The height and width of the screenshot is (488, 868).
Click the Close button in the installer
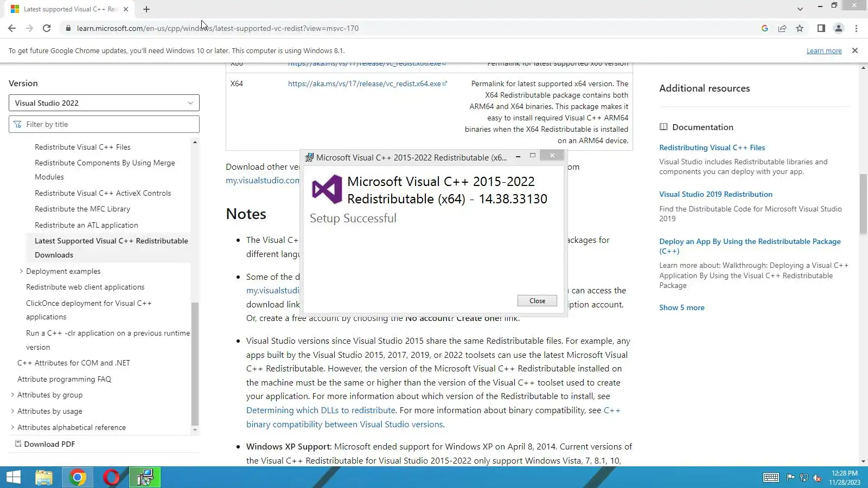(x=537, y=301)
